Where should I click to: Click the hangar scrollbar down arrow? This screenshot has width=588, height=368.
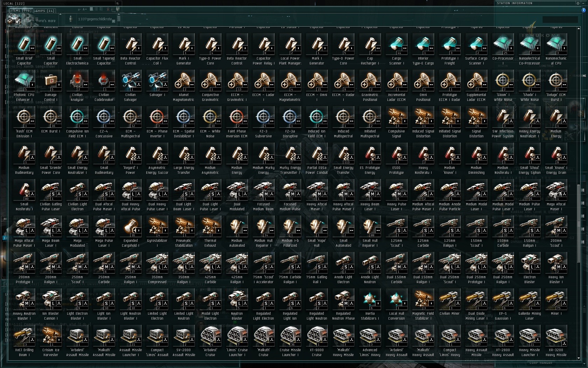[578, 358]
